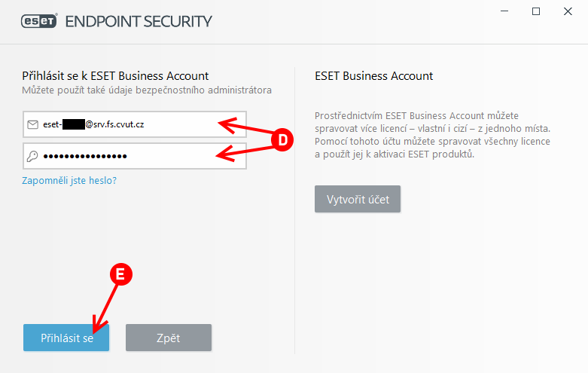Click the red circled E marker
The height and width of the screenshot is (373, 588).
click(120, 274)
